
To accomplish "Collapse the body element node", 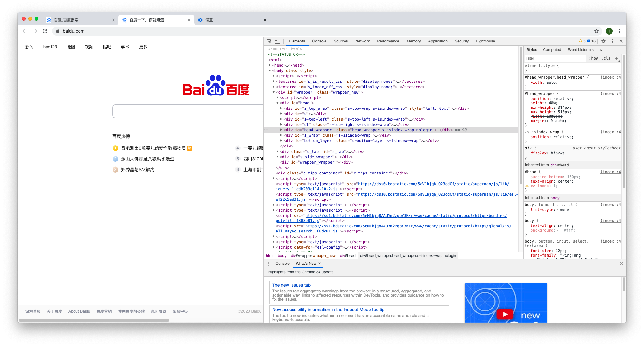I will coord(270,71).
